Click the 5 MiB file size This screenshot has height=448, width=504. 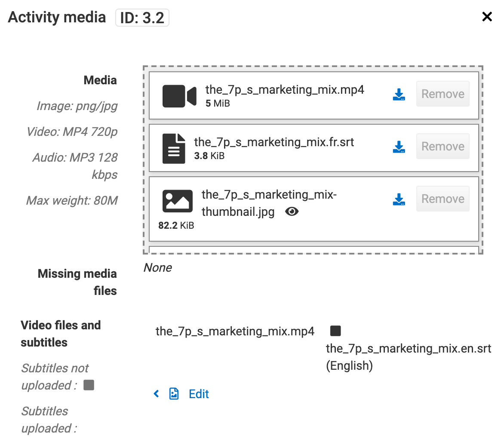[218, 104]
